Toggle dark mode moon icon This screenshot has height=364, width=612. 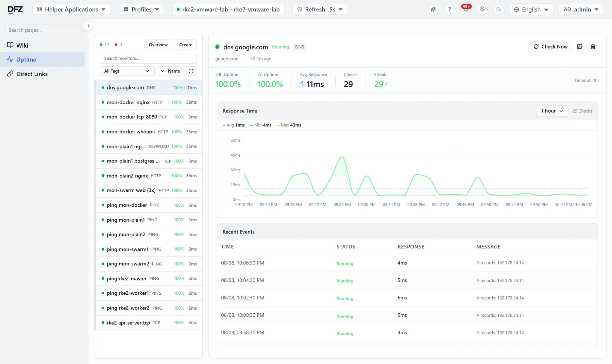coord(498,10)
